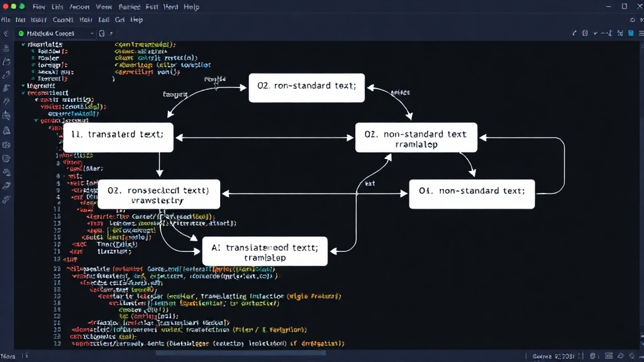Viewport: 644px width, 362px height.
Task: Open the 'Acoon' menu in the top bar
Action: pos(79,7)
